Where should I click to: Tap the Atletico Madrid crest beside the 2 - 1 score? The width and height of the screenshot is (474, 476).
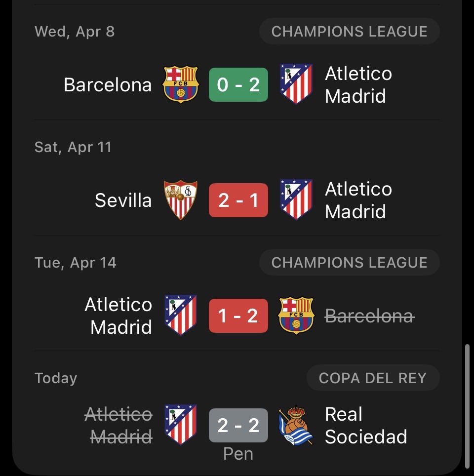(296, 199)
